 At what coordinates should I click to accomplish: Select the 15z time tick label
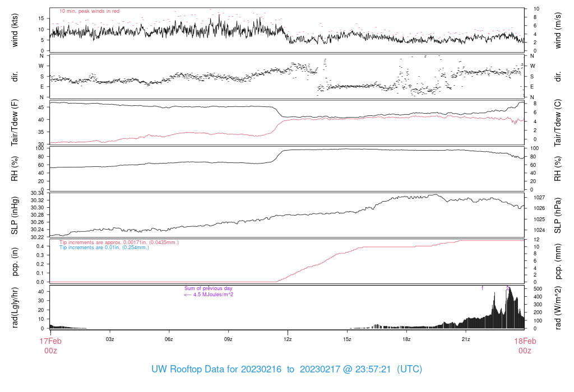click(x=347, y=339)
